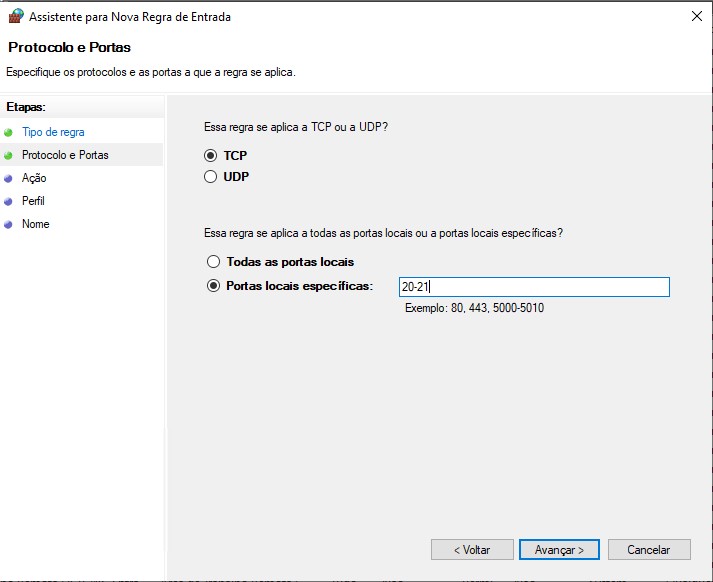Select the TCP protocol option

tap(211, 156)
